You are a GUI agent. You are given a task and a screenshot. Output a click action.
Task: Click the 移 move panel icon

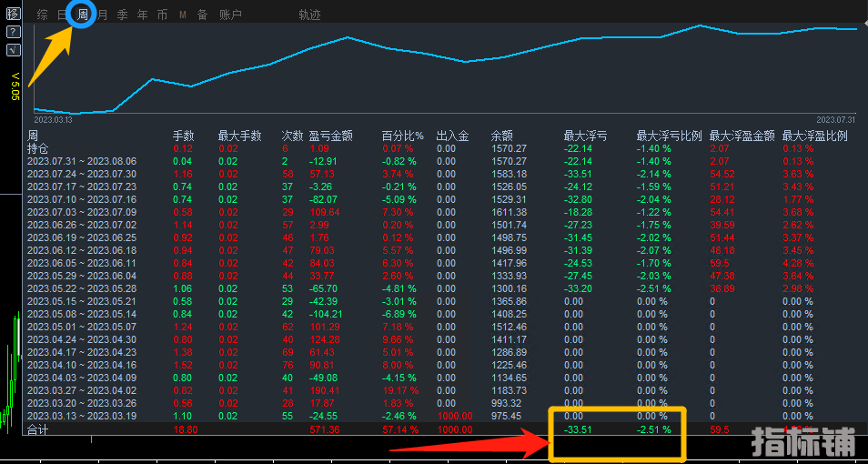tap(13, 15)
